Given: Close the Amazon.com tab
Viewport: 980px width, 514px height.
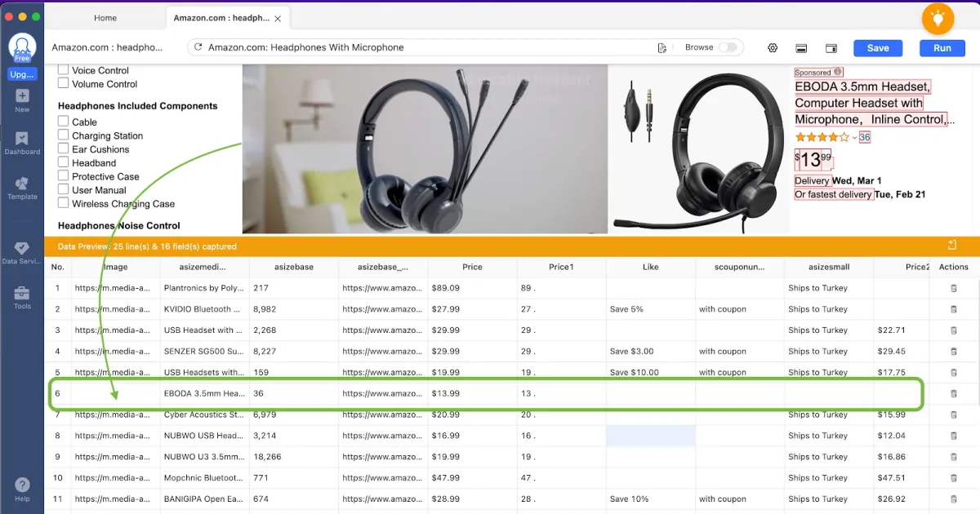Looking at the screenshot, I should tap(278, 18).
